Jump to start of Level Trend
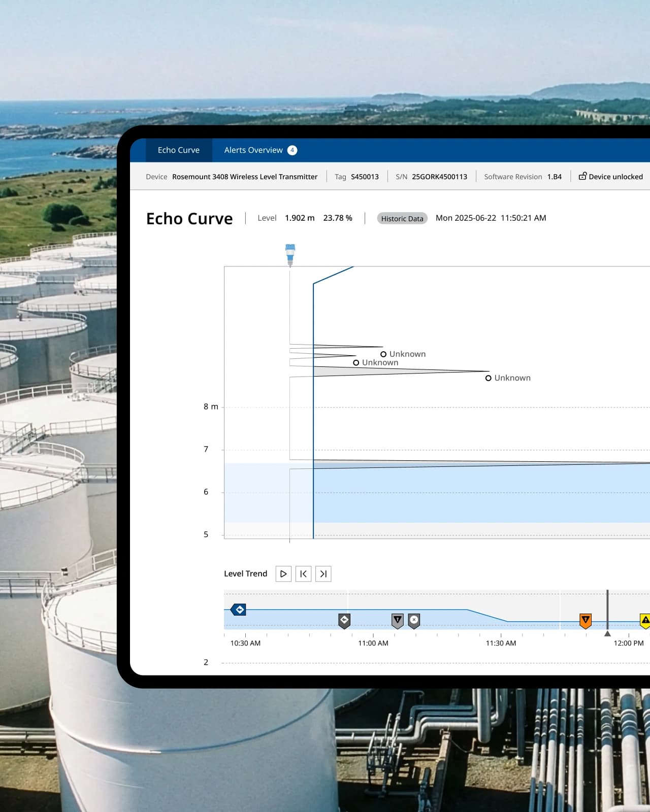The width and height of the screenshot is (650, 812). click(x=303, y=574)
